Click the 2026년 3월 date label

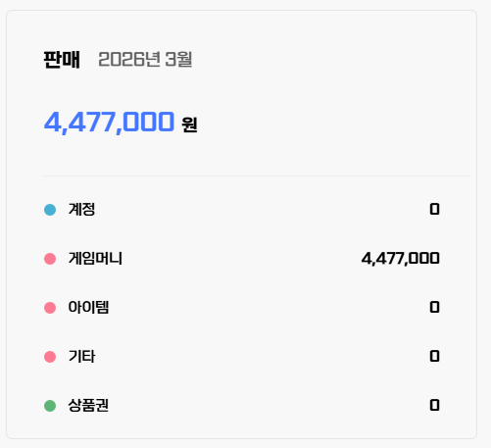pyautogui.click(x=145, y=60)
